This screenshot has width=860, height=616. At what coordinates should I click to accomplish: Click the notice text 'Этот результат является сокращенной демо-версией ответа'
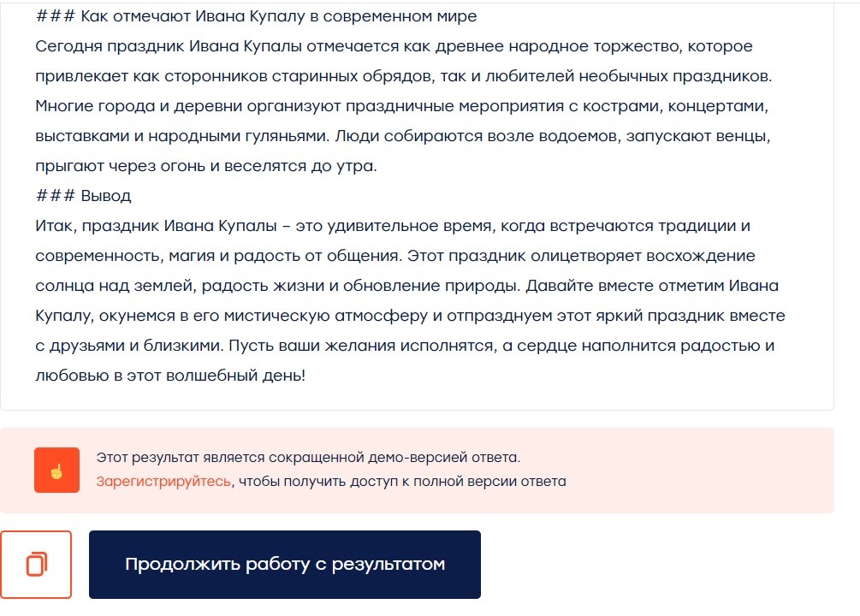(x=308, y=458)
